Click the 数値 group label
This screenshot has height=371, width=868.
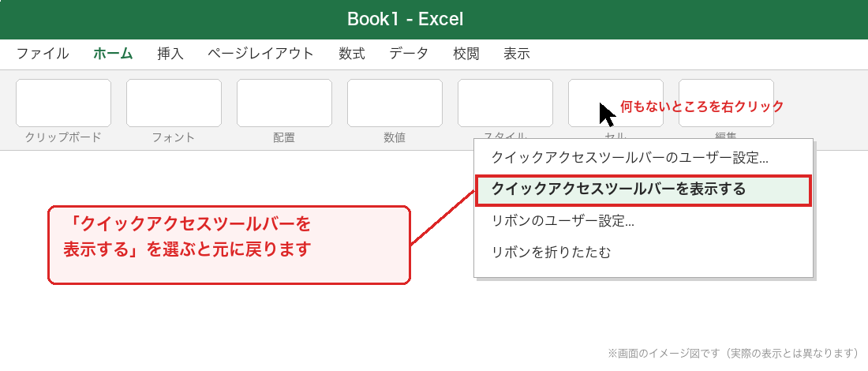[x=395, y=138]
